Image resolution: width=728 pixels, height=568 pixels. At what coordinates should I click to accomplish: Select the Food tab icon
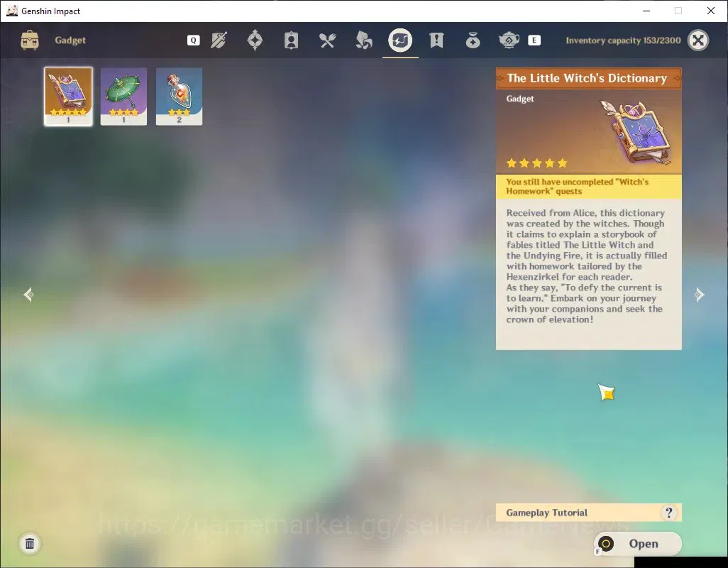tap(327, 40)
